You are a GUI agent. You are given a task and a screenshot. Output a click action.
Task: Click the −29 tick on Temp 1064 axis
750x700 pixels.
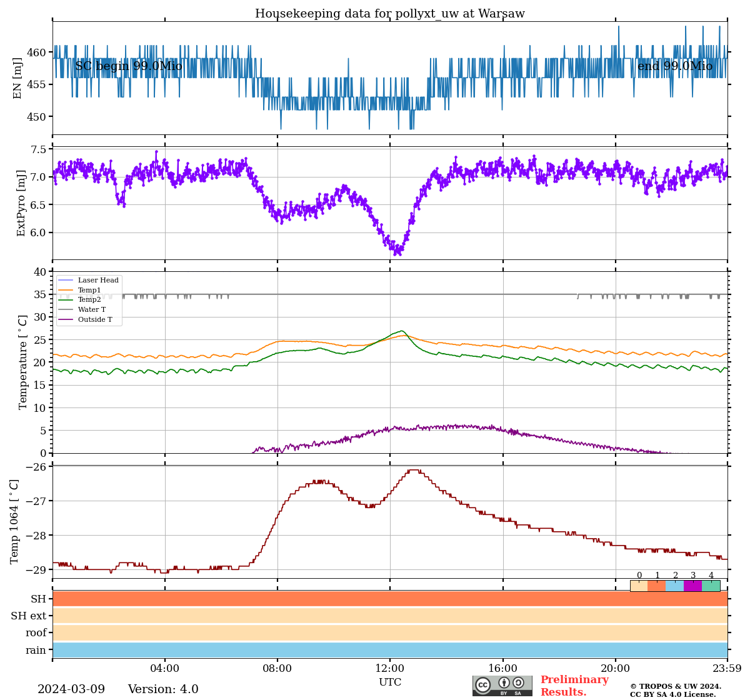click(x=37, y=570)
